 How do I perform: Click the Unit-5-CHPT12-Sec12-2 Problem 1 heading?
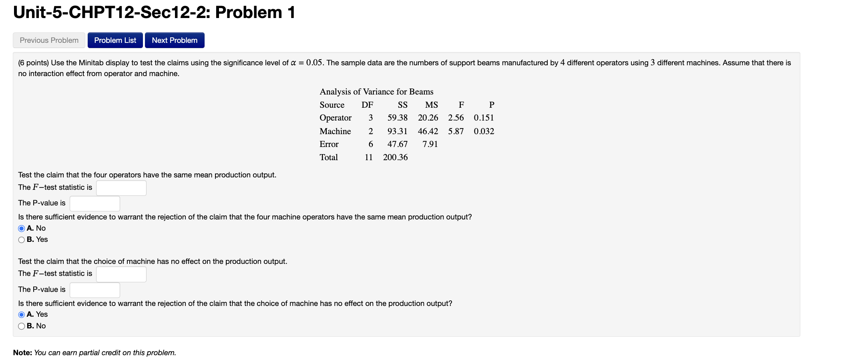153,12
